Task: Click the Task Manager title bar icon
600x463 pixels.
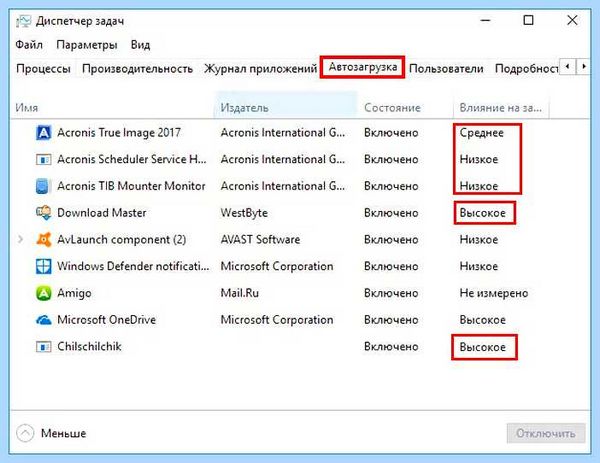Action: click(23, 21)
